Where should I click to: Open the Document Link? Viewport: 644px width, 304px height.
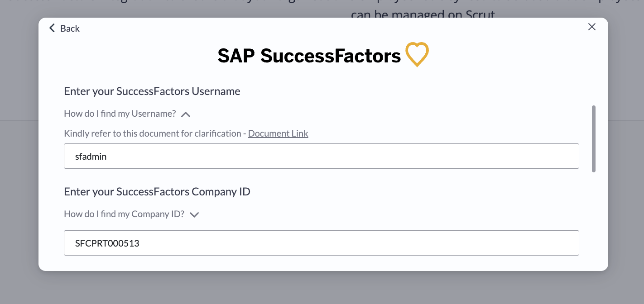pos(278,133)
